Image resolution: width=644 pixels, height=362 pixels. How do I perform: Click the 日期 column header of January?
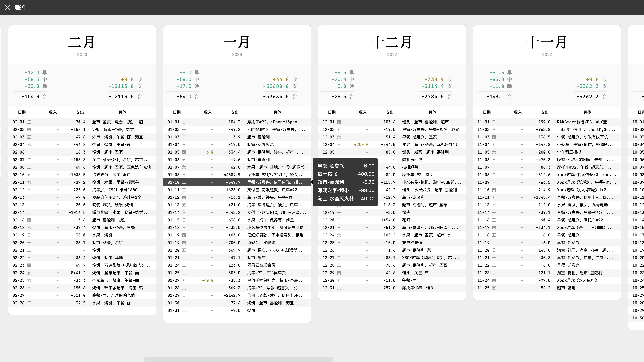click(x=177, y=112)
